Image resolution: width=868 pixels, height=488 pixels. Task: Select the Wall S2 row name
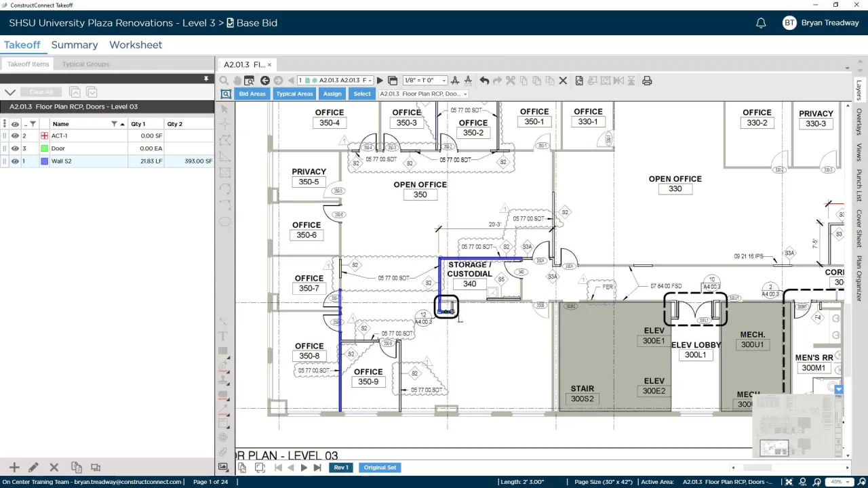[x=61, y=161]
